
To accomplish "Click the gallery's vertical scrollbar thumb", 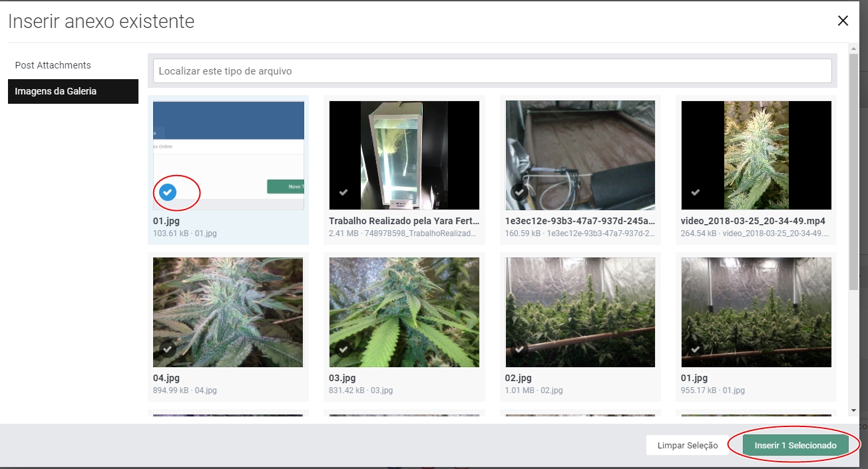I will click(x=853, y=172).
